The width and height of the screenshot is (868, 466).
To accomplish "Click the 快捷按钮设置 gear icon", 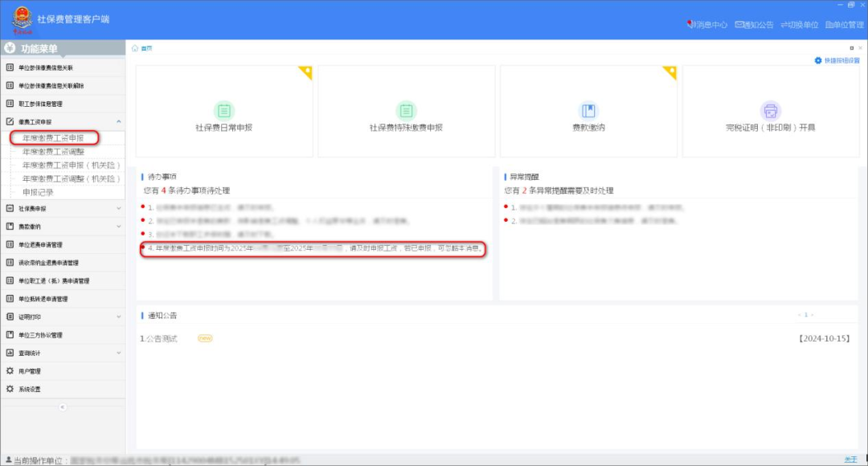I will click(x=818, y=60).
